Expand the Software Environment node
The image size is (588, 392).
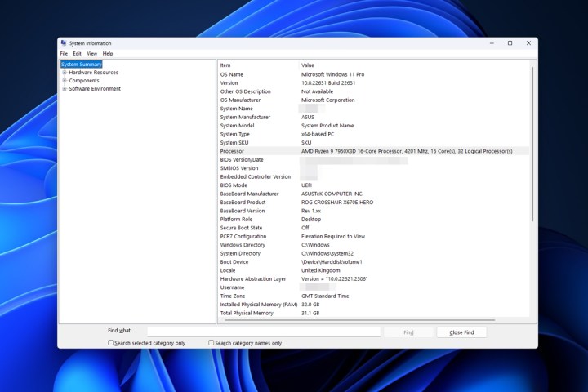point(65,89)
